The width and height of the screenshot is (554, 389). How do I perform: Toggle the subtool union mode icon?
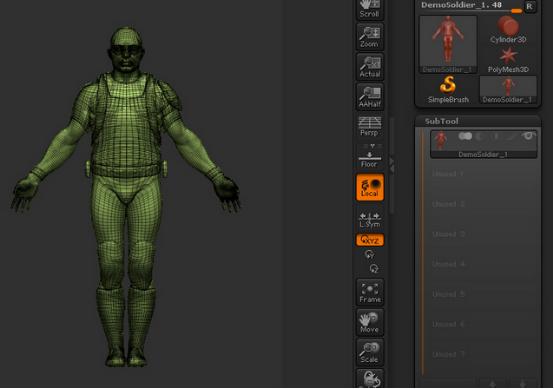pos(465,136)
